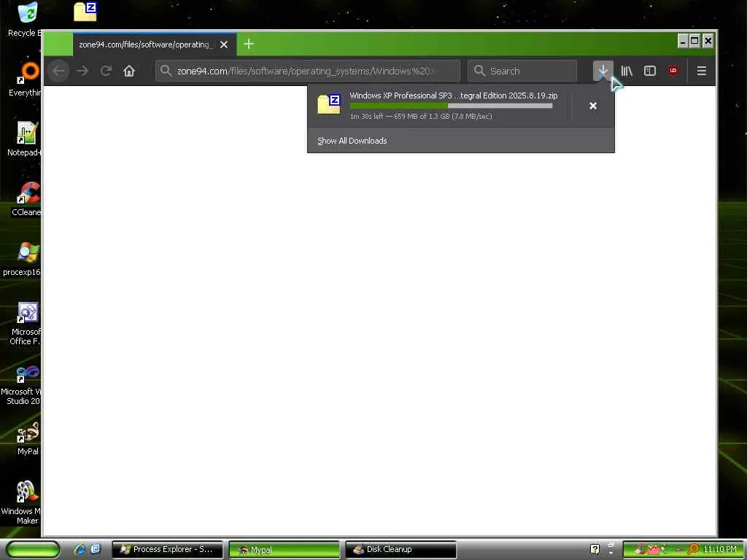Select the Everything desktop shortcut

click(x=25, y=79)
